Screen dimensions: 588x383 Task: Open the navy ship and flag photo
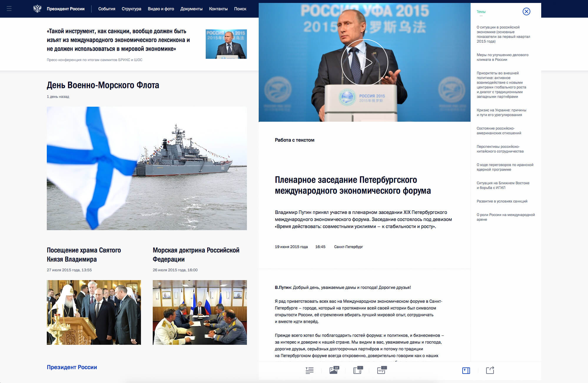click(x=147, y=168)
